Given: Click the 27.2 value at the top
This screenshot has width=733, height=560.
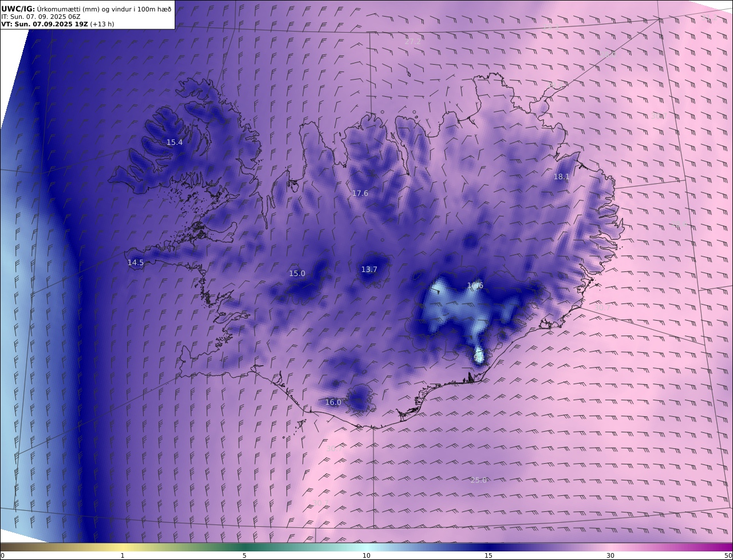Looking at the screenshot, I should pos(413,41).
